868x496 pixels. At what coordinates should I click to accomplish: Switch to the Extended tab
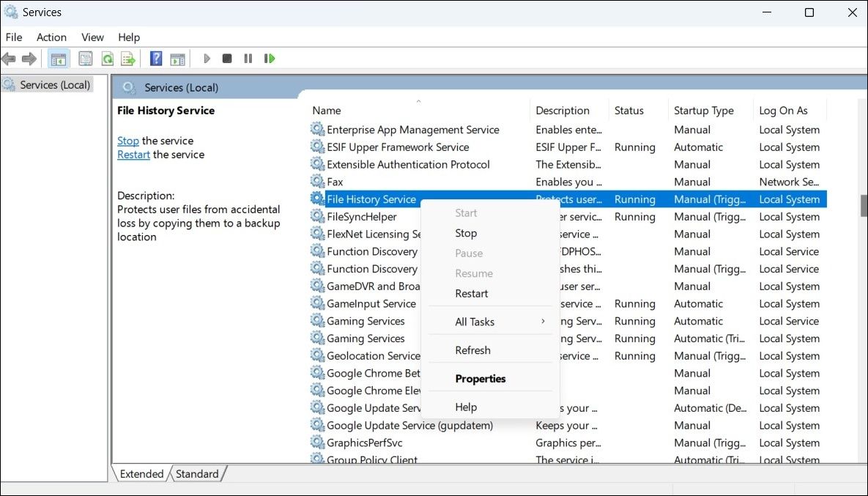pos(141,474)
